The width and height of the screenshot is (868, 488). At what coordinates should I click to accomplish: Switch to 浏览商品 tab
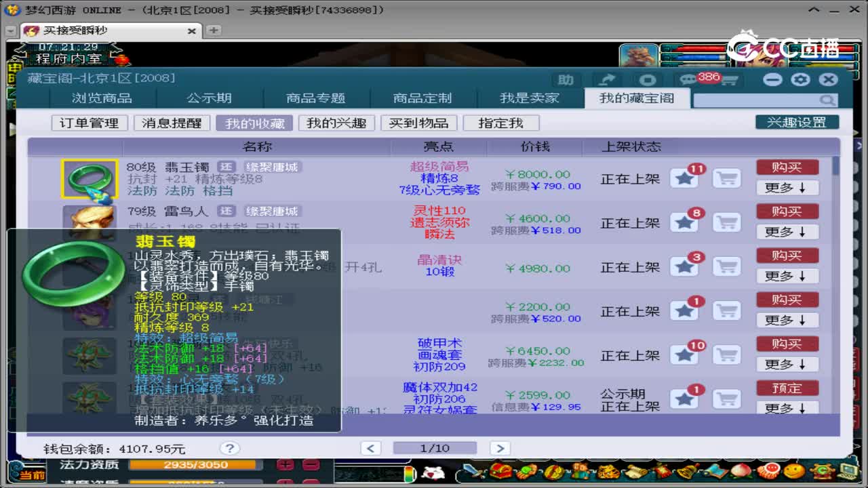(102, 98)
